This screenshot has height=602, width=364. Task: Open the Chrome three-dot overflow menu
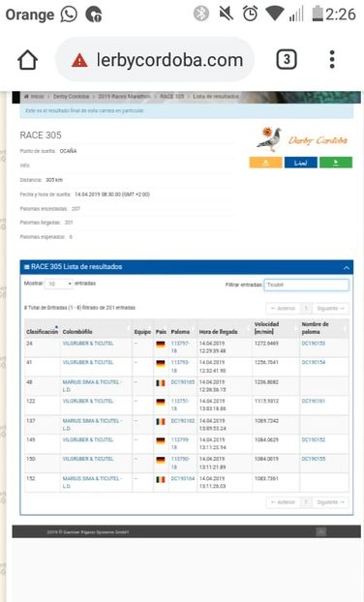332,59
